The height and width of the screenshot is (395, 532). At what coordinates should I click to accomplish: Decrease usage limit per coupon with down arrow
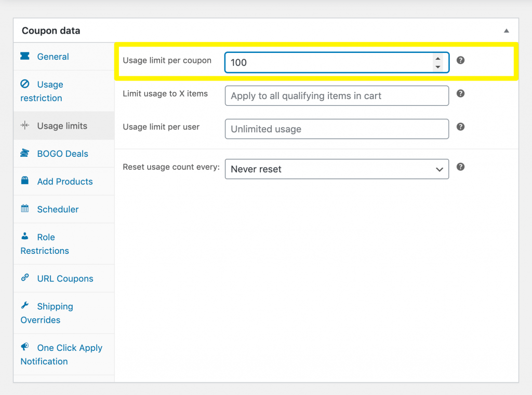438,67
